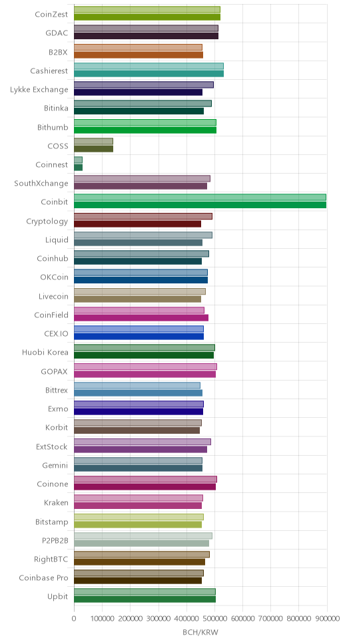341x644 pixels.
Task: Click the COSS olive bar
Action: tap(93, 148)
